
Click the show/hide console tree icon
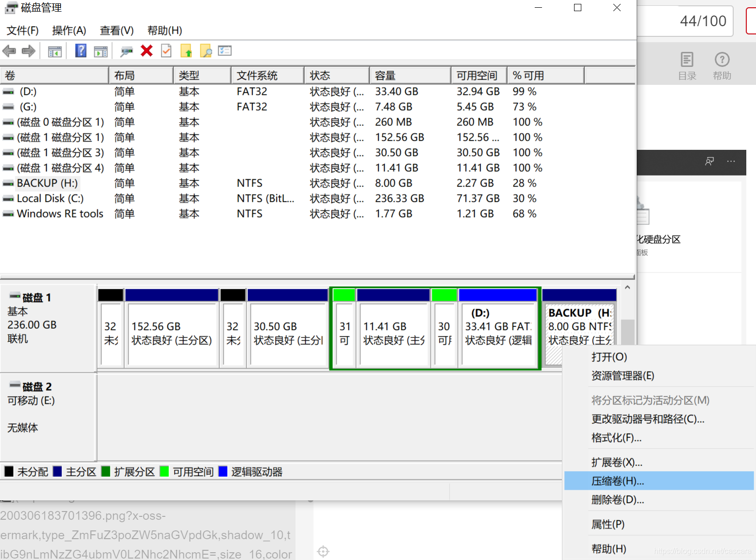(x=55, y=51)
